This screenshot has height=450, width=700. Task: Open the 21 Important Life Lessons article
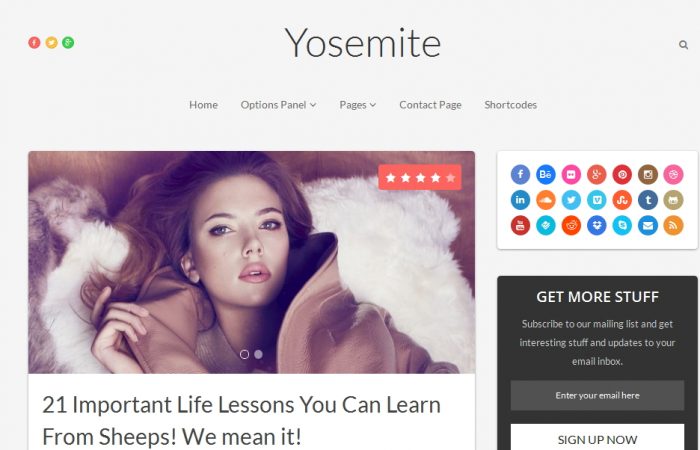[242, 421]
